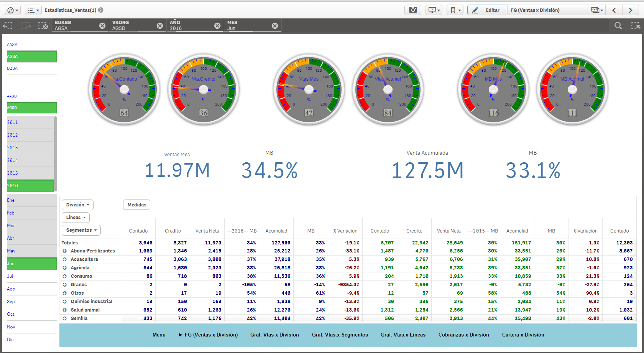Screen dimensions: 644x353
Task: Expand the Agricola row
Action: pos(65,268)
